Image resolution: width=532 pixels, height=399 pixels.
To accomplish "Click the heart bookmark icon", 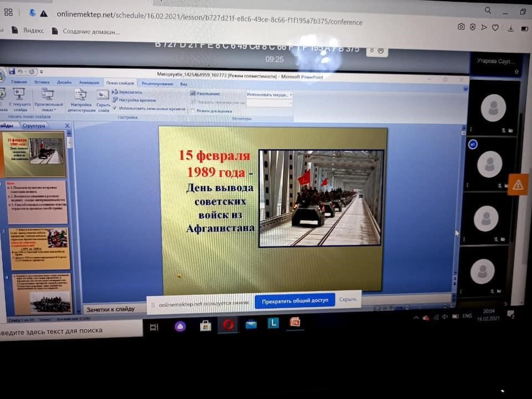I will (x=495, y=28).
